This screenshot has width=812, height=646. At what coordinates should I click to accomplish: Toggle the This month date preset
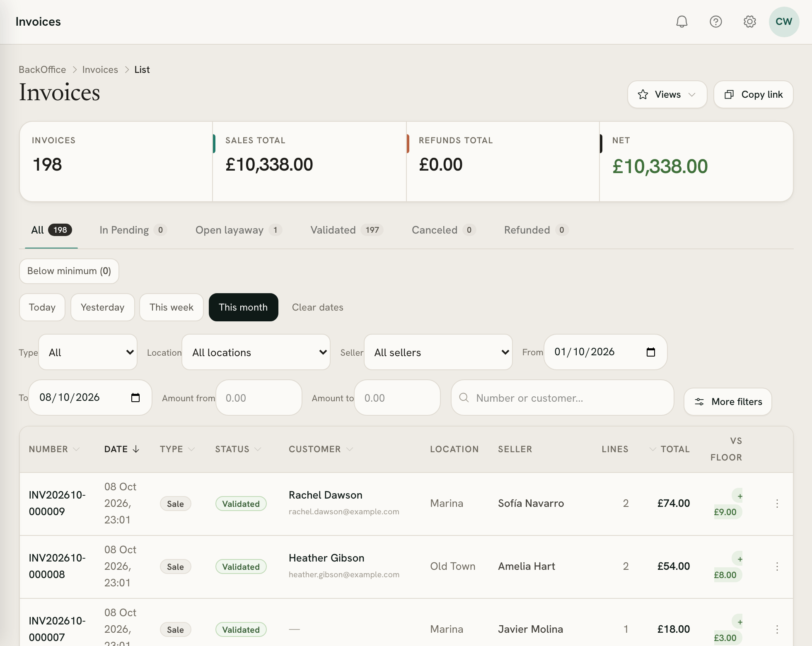(243, 307)
